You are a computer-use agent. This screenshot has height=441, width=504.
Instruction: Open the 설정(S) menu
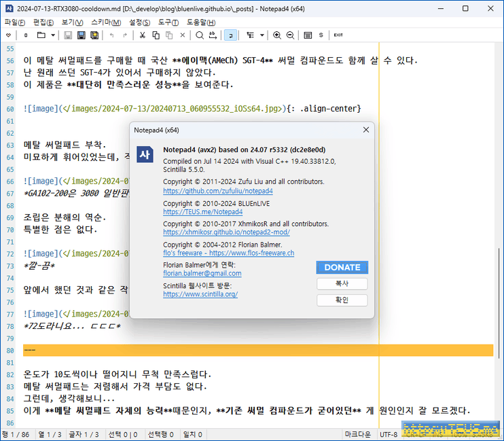139,22
